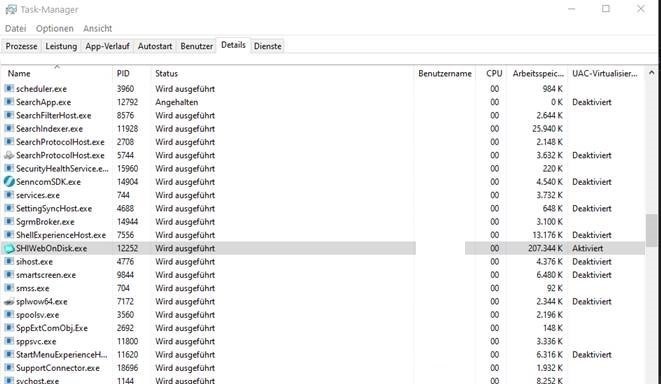Screen dimensions: 661x384
Task: Sort by the CPU column header
Action: (491, 73)
